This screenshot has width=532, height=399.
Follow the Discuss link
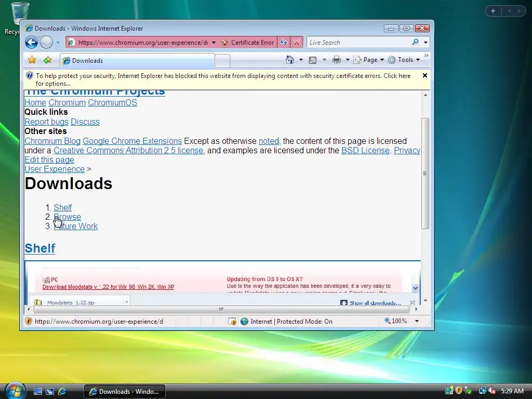coord(85,122)
